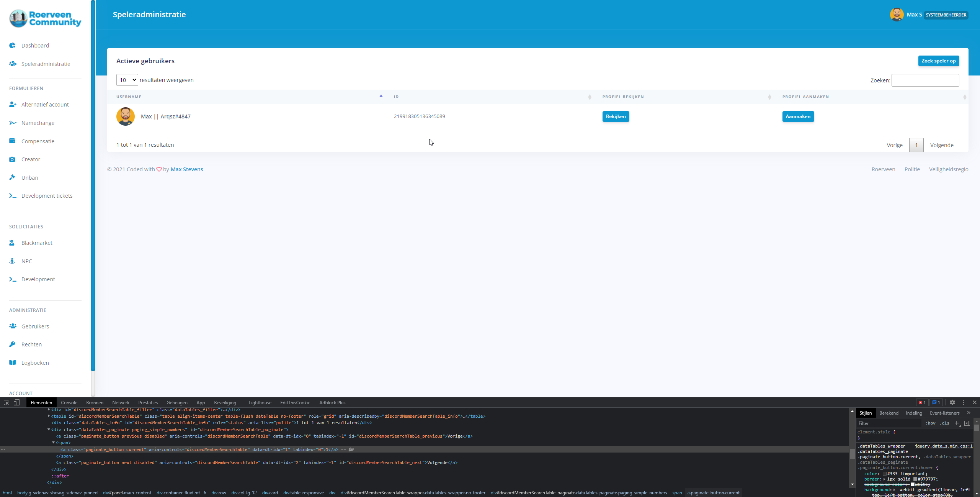980x497 pixels.
Task: Click the Bekijken profile button
Action: 616,116
